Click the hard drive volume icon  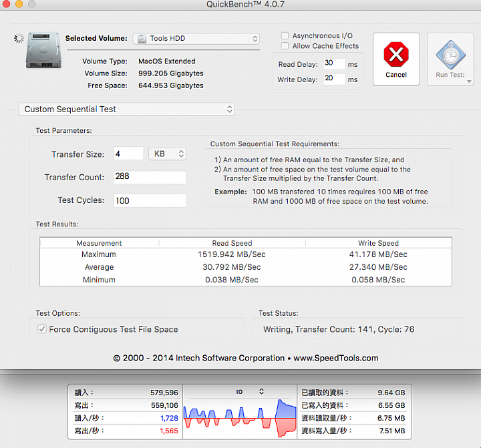(x=43, y=50)
